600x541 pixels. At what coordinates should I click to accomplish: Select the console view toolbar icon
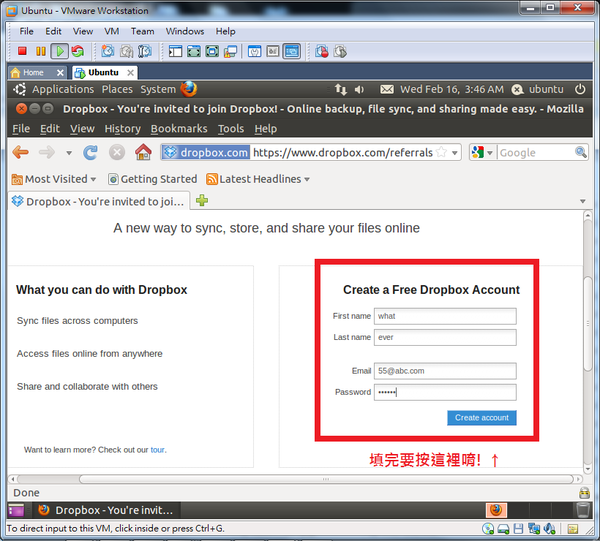292,51
